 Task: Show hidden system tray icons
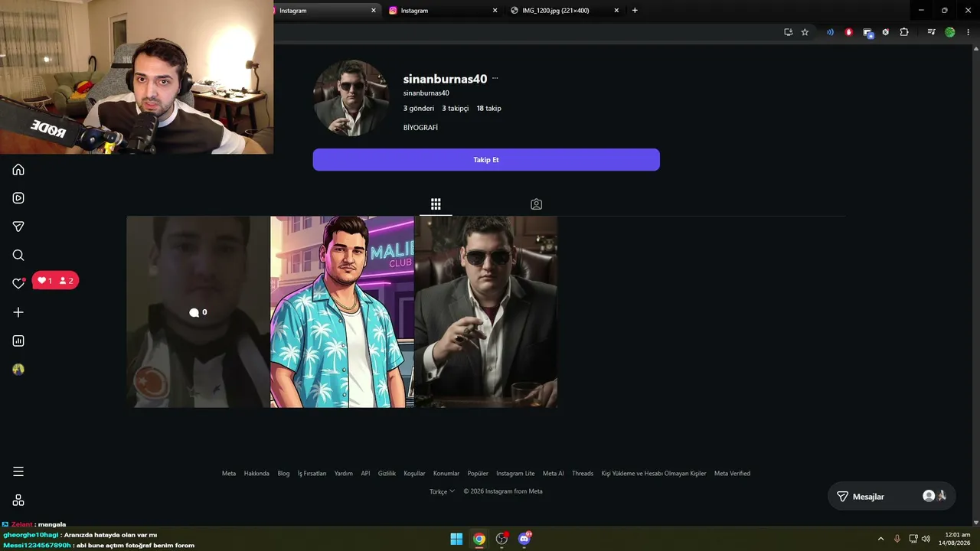880,539
